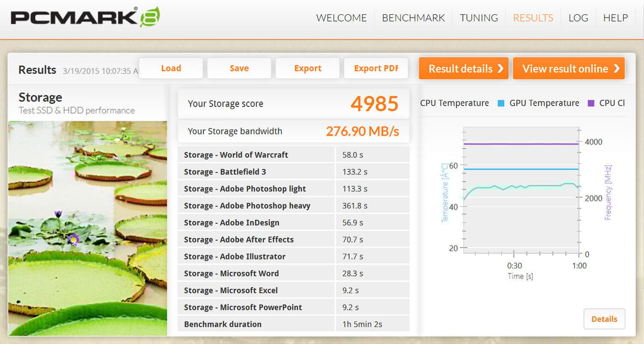
Task: Open the chart Details button
Action: (604, 319)
